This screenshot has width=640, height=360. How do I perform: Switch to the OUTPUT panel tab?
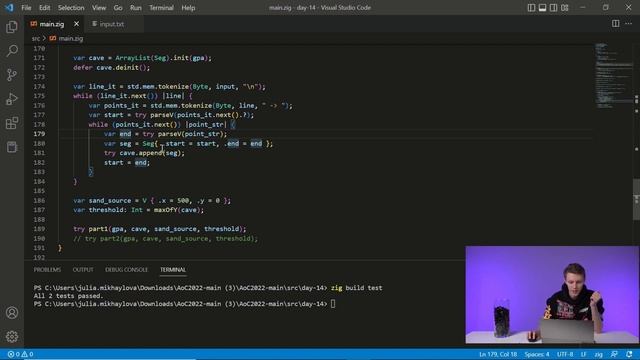83,270
